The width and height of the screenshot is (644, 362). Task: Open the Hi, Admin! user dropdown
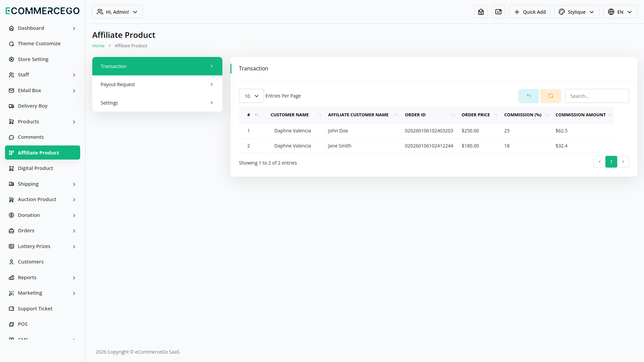117,12
